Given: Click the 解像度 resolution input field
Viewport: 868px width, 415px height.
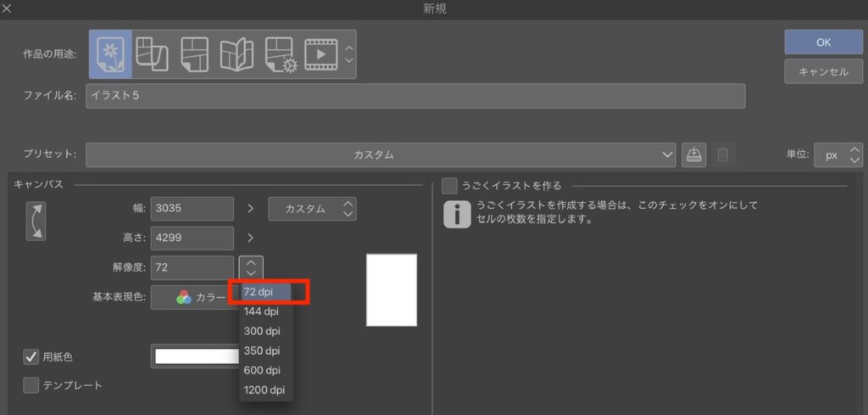Looking at the screenshot, I should [192, 267].
